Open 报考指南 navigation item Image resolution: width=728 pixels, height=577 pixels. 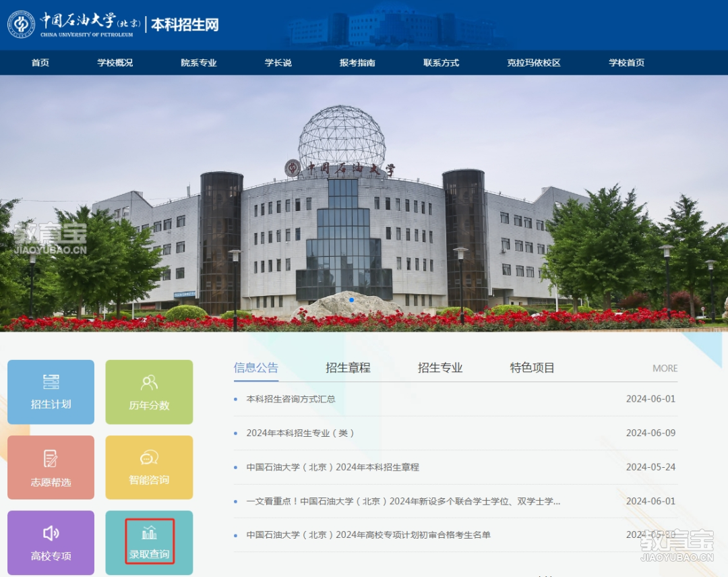pyautogui.click(x=357, y=63)
